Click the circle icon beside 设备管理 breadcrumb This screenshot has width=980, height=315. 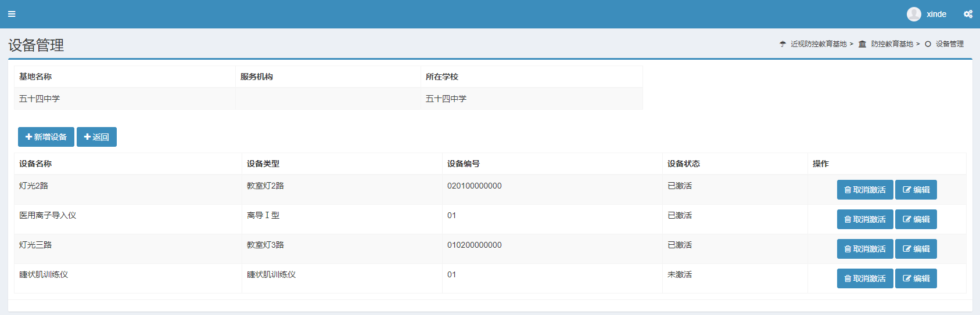point(928,44)
